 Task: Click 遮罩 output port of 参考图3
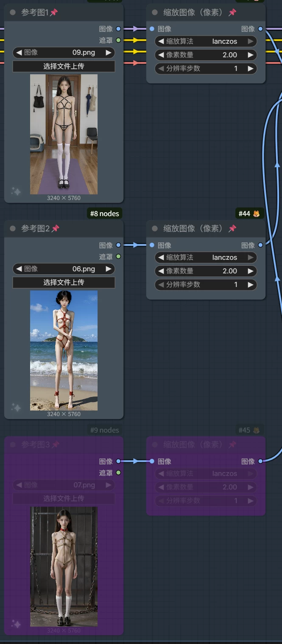tap(118, 472)
